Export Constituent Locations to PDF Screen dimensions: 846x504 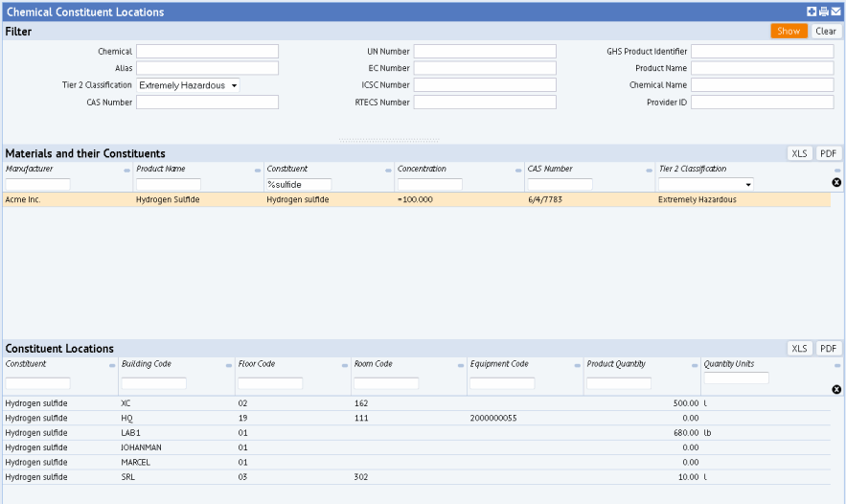pyautogui.click(x=828, y=349)
